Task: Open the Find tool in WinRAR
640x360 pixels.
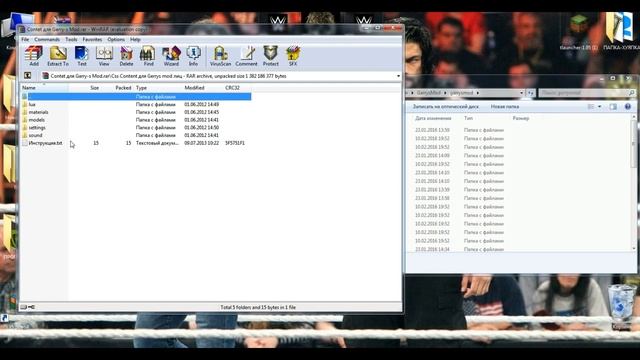Action: pyautogui.click(x=148, y=56)
